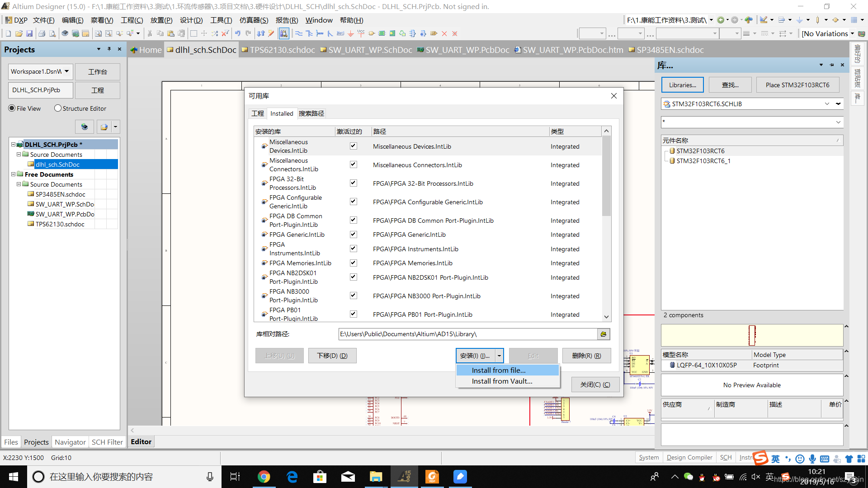Open the DXP menu

tap(16, 20)
